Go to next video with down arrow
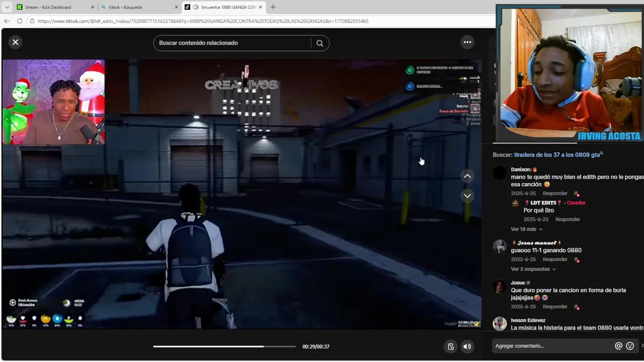Image resolution: width=644 pixels, height=362 pixels. coord(467,196)
